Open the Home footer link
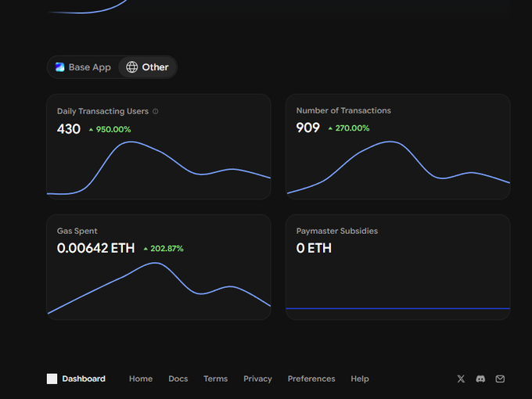Viewport: 532px width, 399px height. (x=141, y=379)
